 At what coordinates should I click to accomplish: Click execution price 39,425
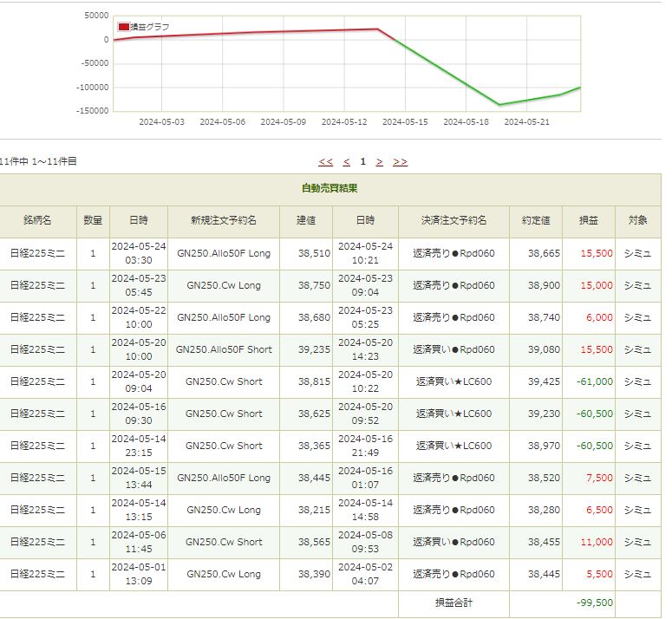pyautogui.click(x=544, y=381)
